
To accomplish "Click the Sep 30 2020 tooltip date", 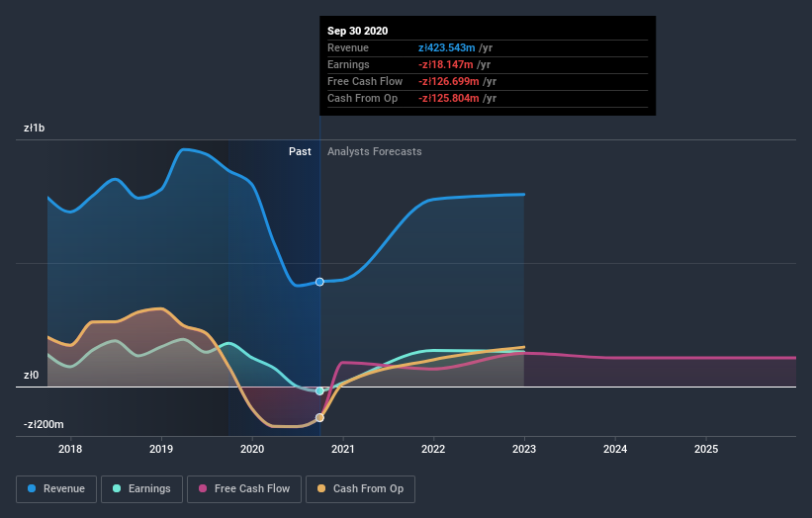I will point(357,31).
